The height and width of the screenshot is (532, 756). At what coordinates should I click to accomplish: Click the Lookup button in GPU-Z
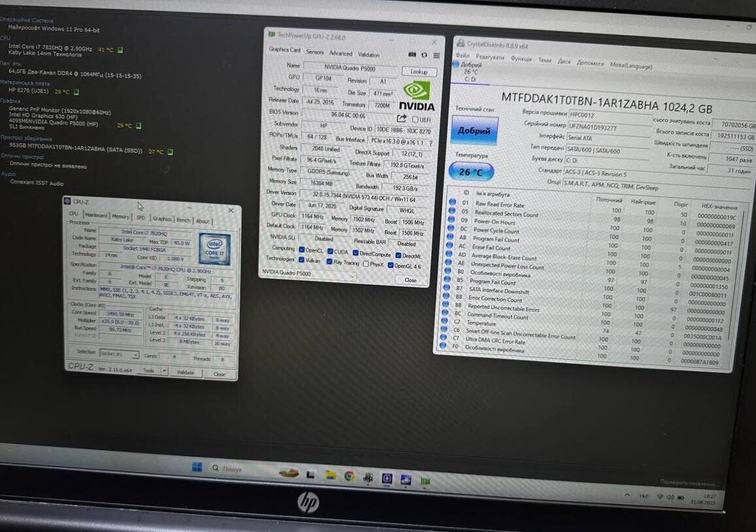[x=419, y=71]
